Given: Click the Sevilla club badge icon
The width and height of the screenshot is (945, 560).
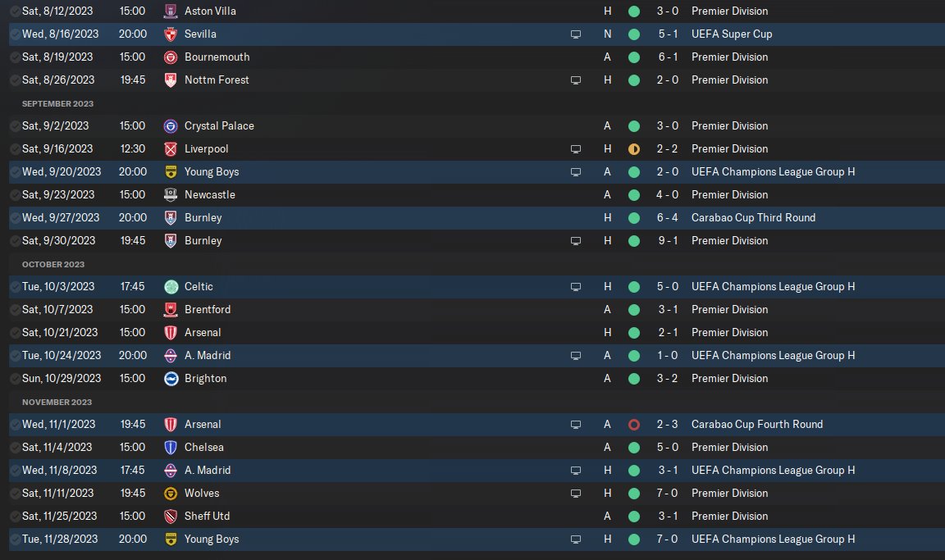Looking at the screenshot, I should [x=171, y=34].
